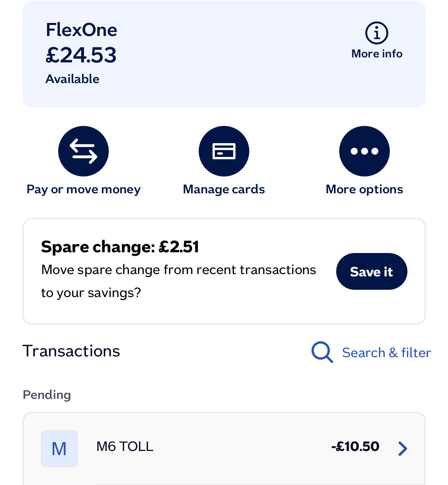Tap the More info circle icon
448x485 pixels.
pyautogui.click(x=377, y=33)
